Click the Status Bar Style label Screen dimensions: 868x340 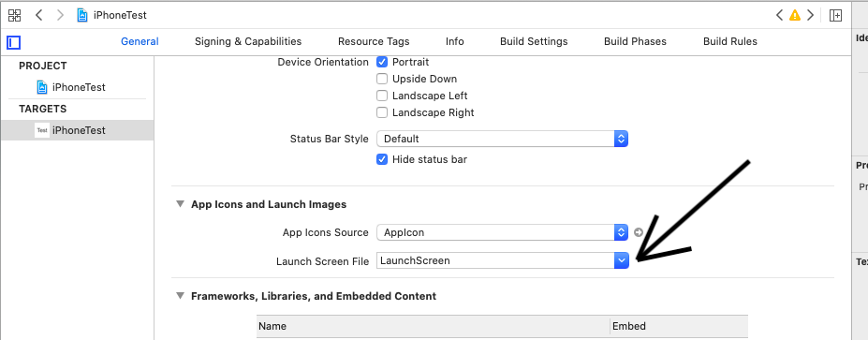(x=329, y=139)
